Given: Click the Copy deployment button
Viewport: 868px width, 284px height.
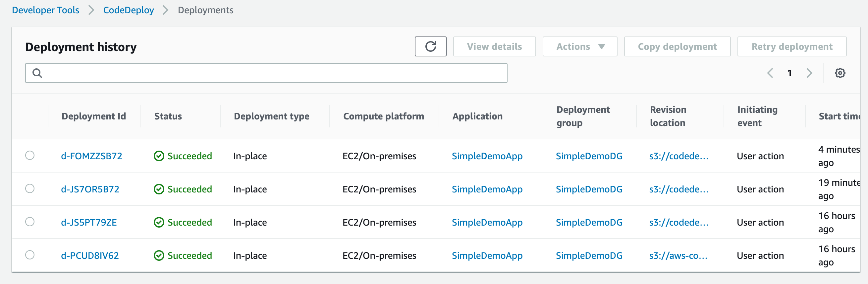Looking at the screenshot, I should [677, 46].
